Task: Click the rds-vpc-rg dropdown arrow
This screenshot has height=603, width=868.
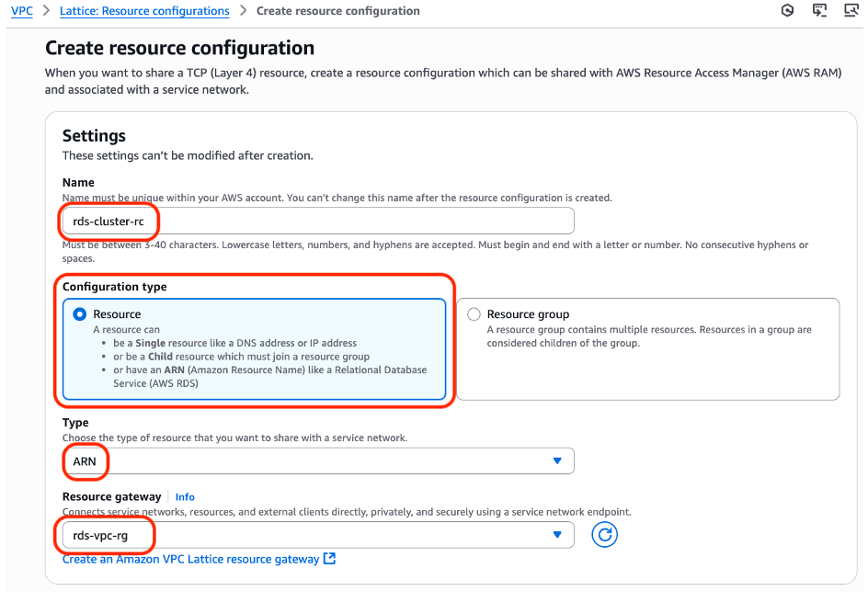Action: click(557, 534)
